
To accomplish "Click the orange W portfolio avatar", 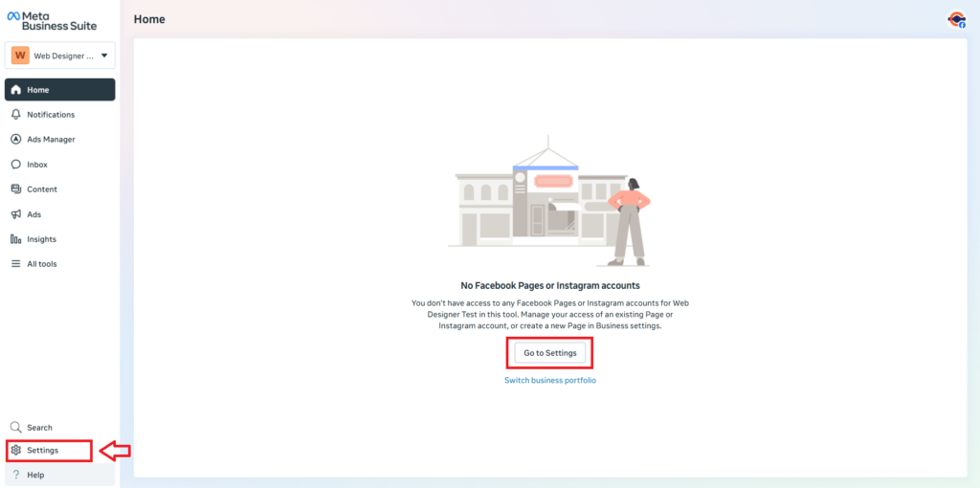I will (x=21, y=55).
